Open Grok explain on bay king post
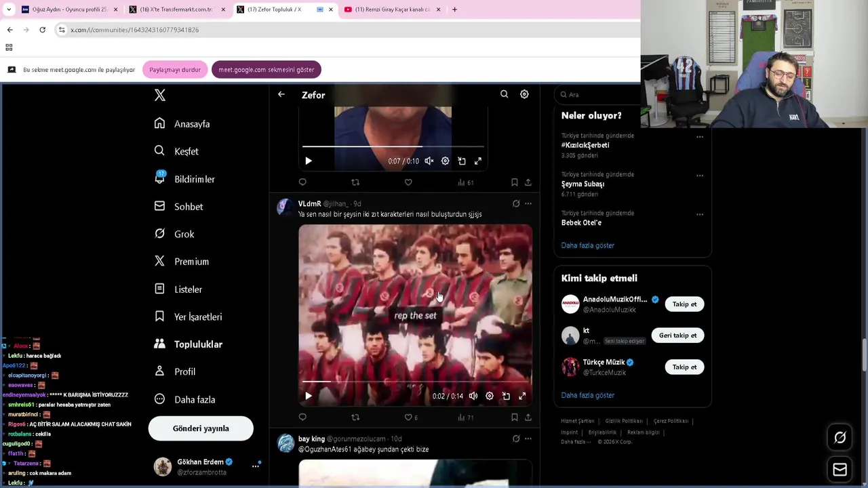Screen dimensions: 868x488 pyautogui.click(x=516, y=439)
